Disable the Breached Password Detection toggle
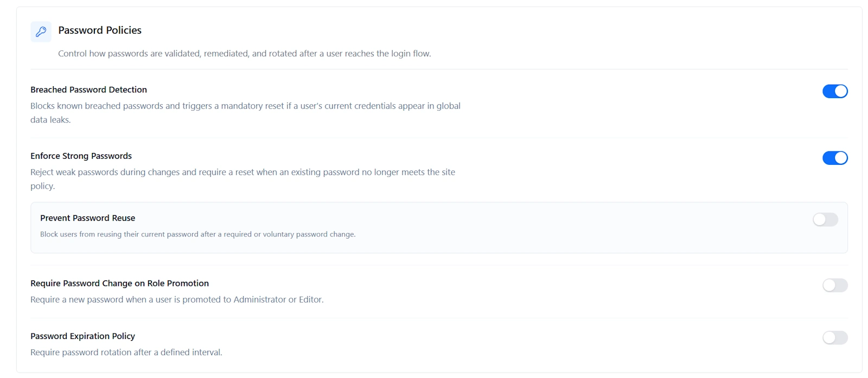Screen dimensions: 868x378 click(x=835, y=91)
